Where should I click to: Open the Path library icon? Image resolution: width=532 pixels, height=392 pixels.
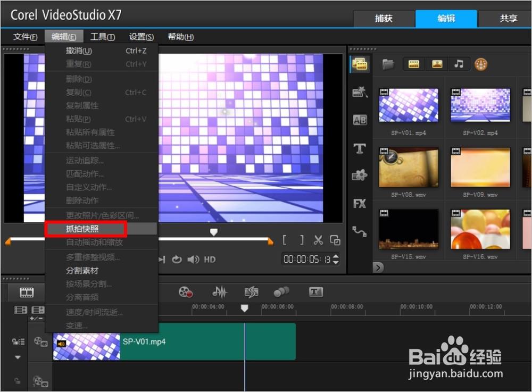pos(360,231)
